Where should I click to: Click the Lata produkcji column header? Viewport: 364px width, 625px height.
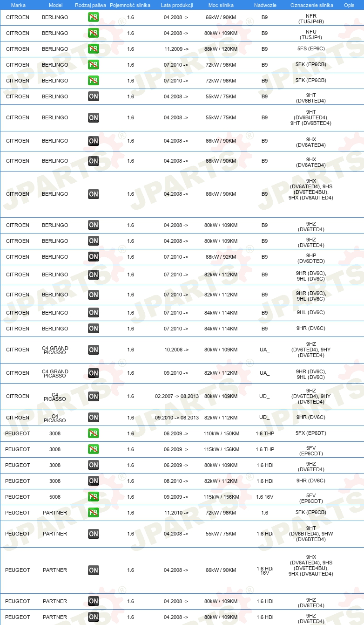point(176,5)
